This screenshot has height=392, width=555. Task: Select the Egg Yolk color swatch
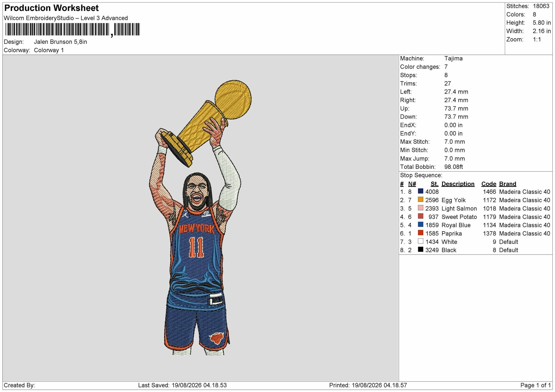(420, 200)
